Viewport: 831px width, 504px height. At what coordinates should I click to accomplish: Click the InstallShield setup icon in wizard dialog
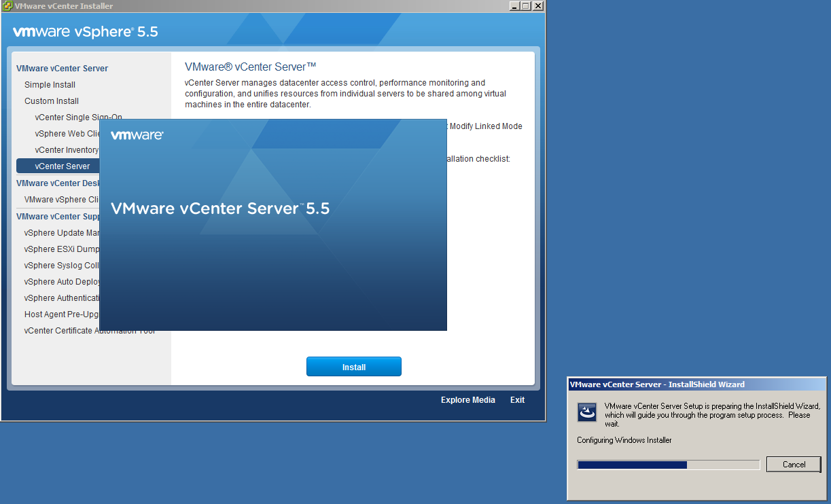586,412
